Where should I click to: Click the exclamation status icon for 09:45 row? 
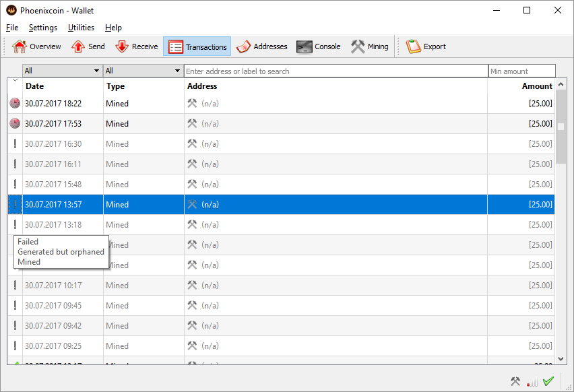(15, 305)
